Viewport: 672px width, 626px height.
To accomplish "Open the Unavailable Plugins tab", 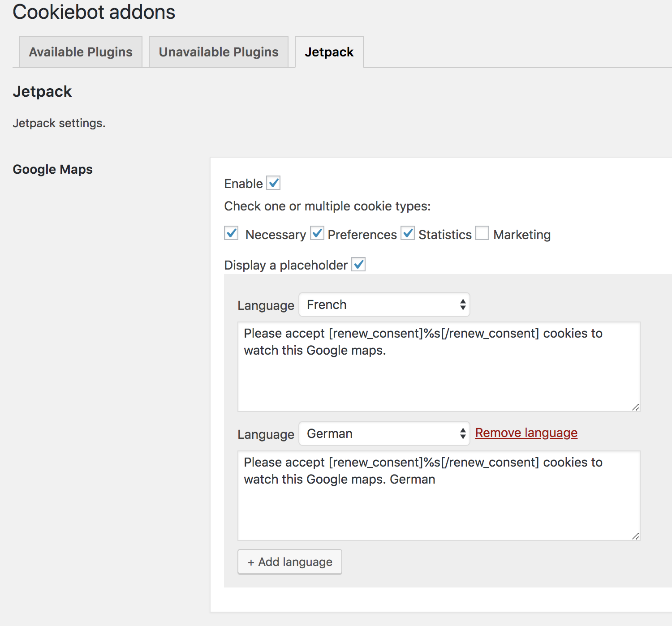I will pyautogui.click(x=219, y=52).
